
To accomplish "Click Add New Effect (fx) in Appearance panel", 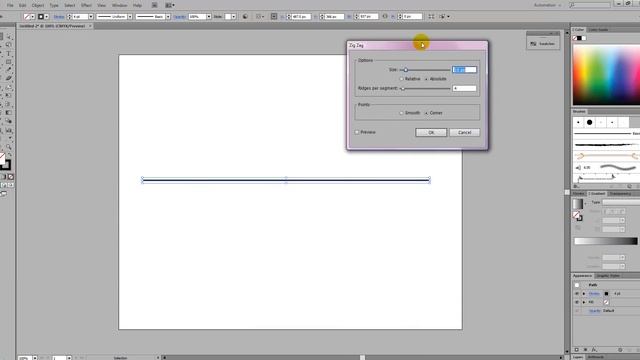I will pyautogui.click(x=594, y=350).
